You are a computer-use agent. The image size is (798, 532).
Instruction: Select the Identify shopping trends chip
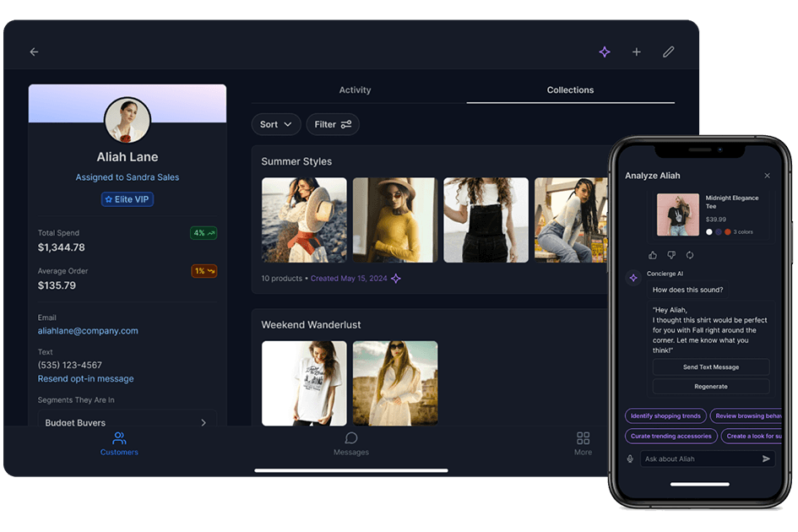[x=665, y=416]
